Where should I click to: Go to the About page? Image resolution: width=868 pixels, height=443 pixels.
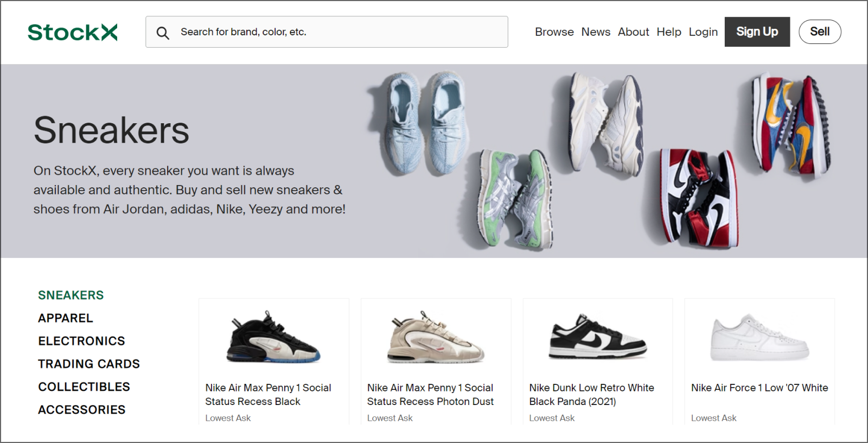tap(633, 32)
